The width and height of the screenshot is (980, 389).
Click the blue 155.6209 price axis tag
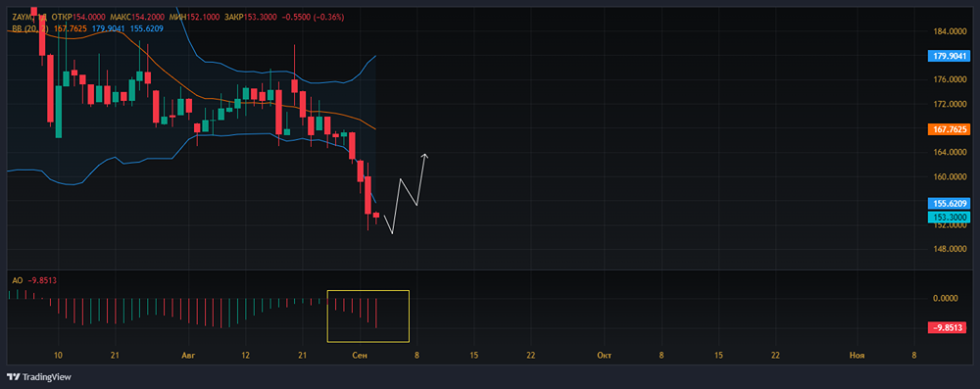coord(949,203)
